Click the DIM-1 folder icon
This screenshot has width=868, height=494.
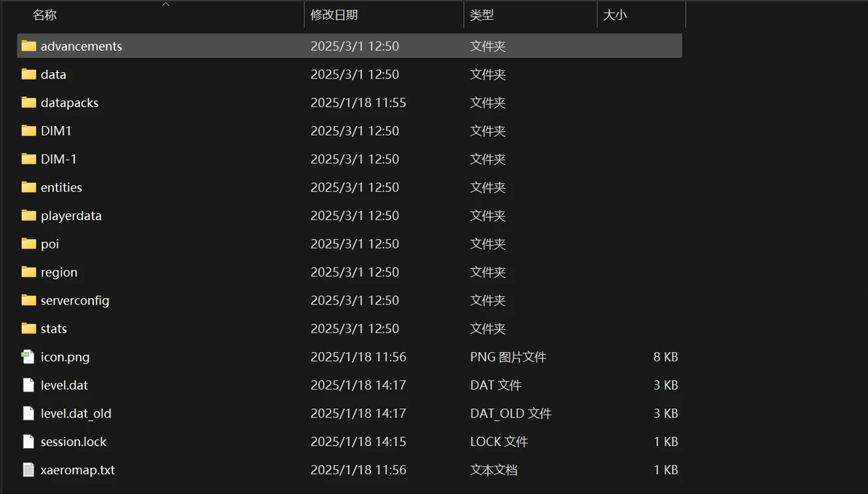pyautogui.click(x=29, y=159)
